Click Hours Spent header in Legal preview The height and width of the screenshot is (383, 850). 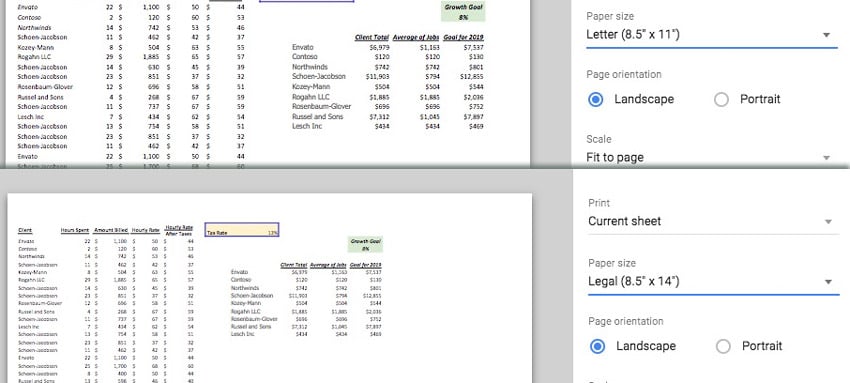click(x=75, y=230)
